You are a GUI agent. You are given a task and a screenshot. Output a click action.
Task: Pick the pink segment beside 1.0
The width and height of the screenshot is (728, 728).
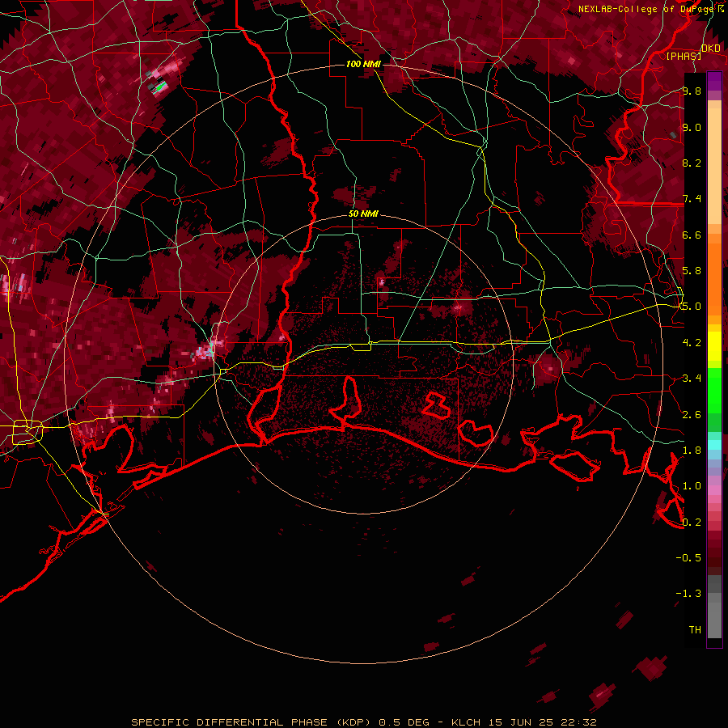(x=714, y=489)
